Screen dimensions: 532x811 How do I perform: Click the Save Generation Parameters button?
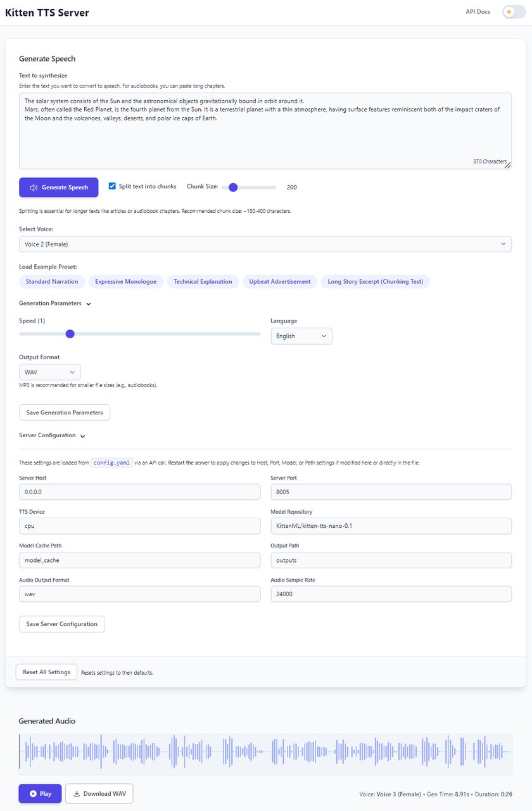64,412
